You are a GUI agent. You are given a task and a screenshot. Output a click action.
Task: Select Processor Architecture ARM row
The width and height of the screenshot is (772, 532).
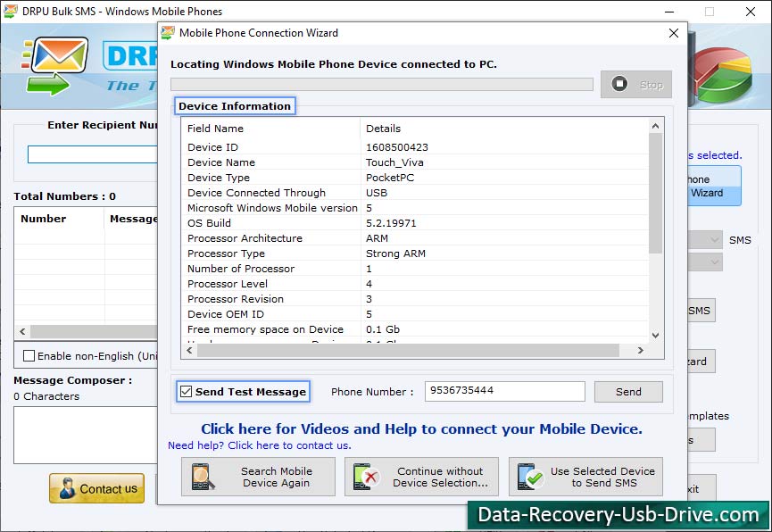tap(415, 238)
